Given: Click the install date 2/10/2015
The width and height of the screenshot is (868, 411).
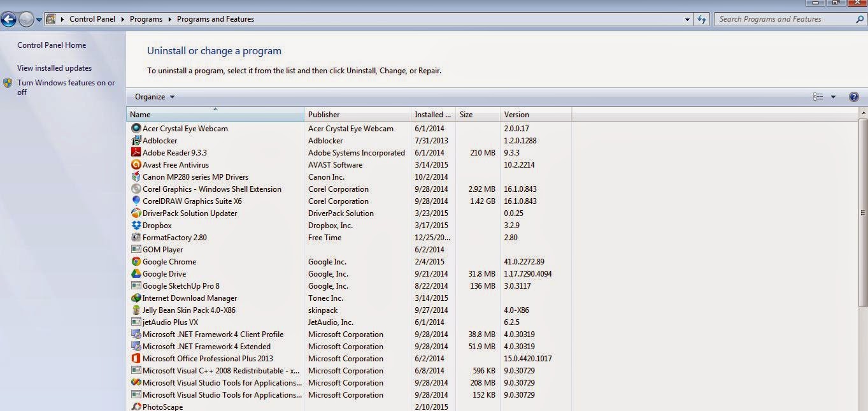Looking at the screenshot, I should (x=431, y=407).
